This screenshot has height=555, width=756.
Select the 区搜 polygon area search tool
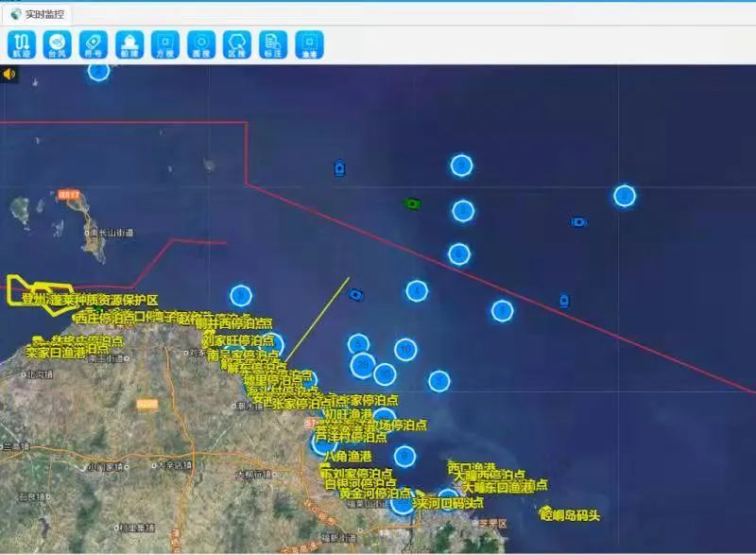click(x=237, y=44)
